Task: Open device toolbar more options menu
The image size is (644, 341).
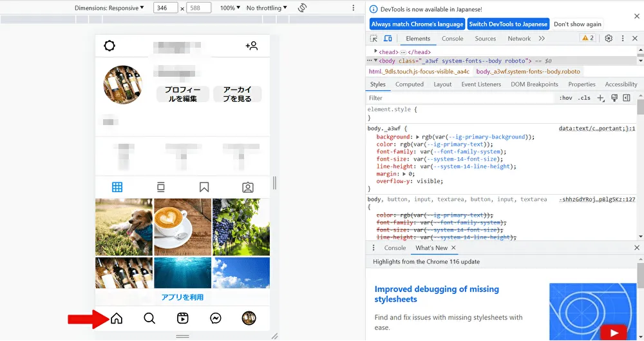Action: coord(353,8)
